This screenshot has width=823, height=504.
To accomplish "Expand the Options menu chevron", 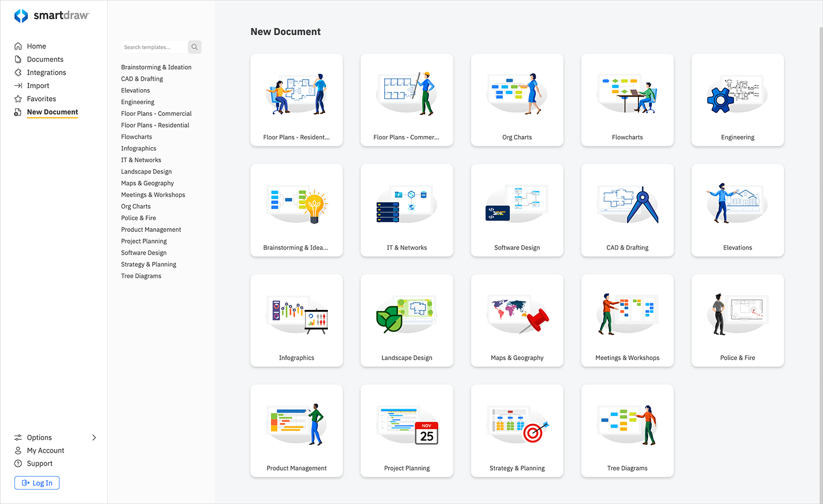I will pyautogui.click(x=94, y=438).
